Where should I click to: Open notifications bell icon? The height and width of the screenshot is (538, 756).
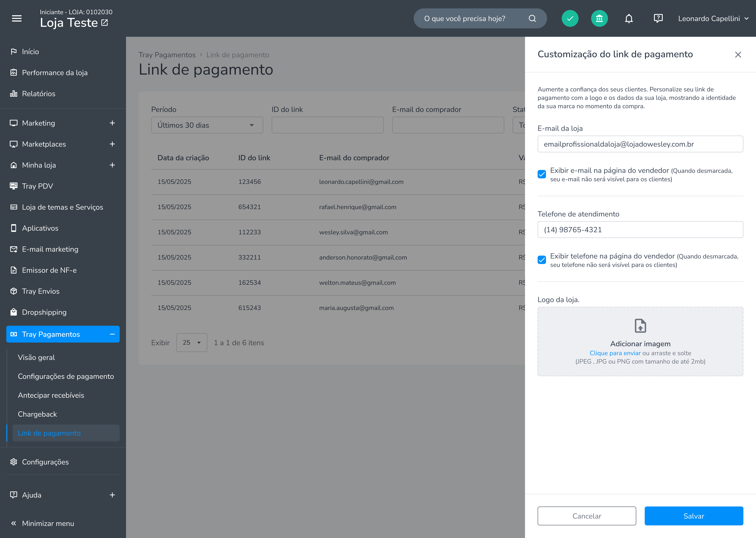[629, 19]
